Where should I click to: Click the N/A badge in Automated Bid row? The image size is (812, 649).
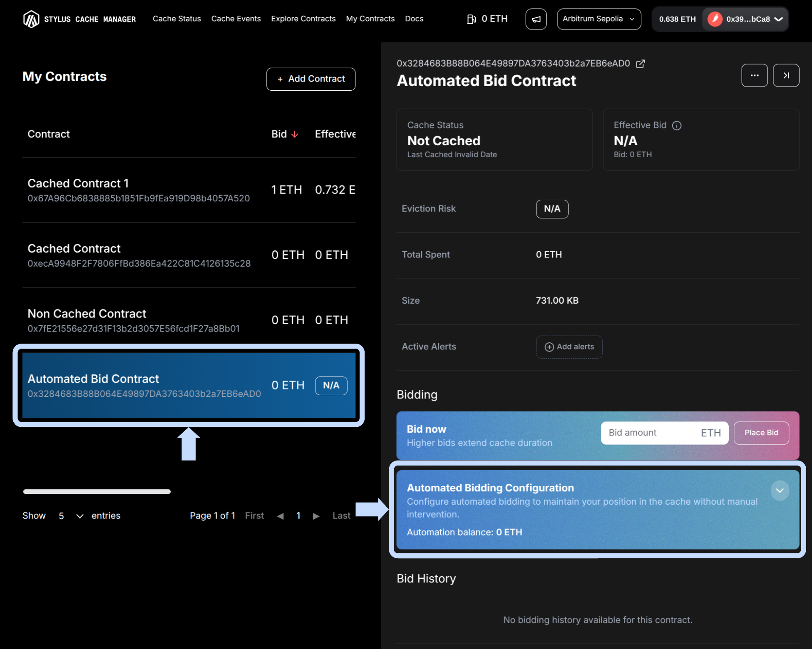pos(331,386)
